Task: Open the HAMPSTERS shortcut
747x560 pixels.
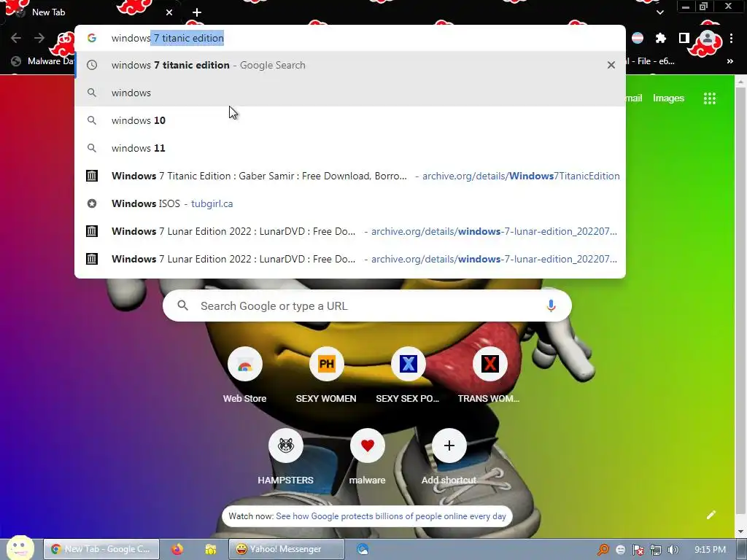Action: [286, 446]
